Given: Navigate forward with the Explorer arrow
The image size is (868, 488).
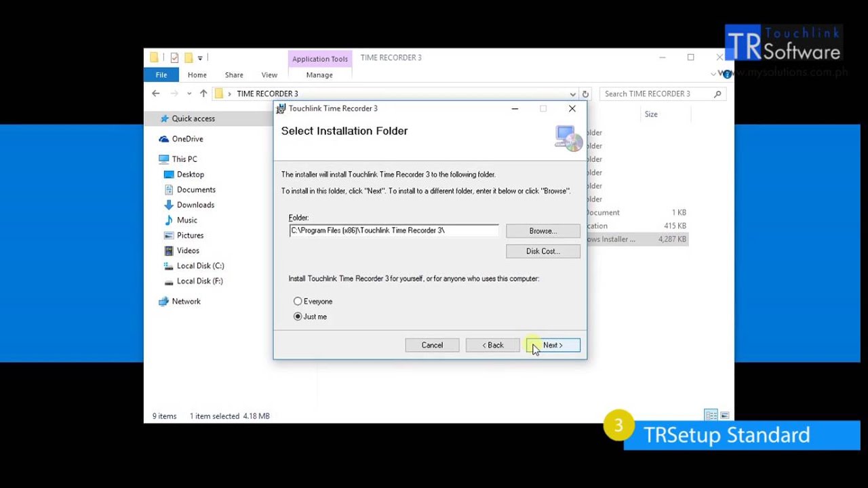Looking at the screenshot, I should click(174, 94).
